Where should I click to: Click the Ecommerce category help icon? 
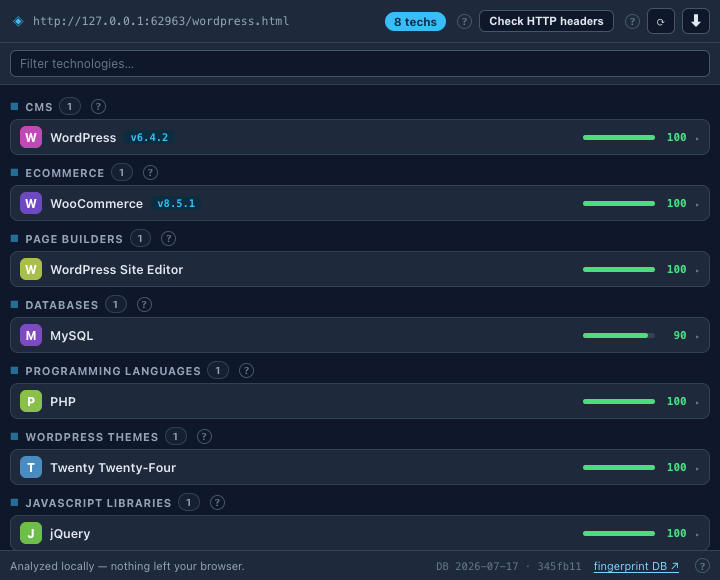tap(150, 173)
